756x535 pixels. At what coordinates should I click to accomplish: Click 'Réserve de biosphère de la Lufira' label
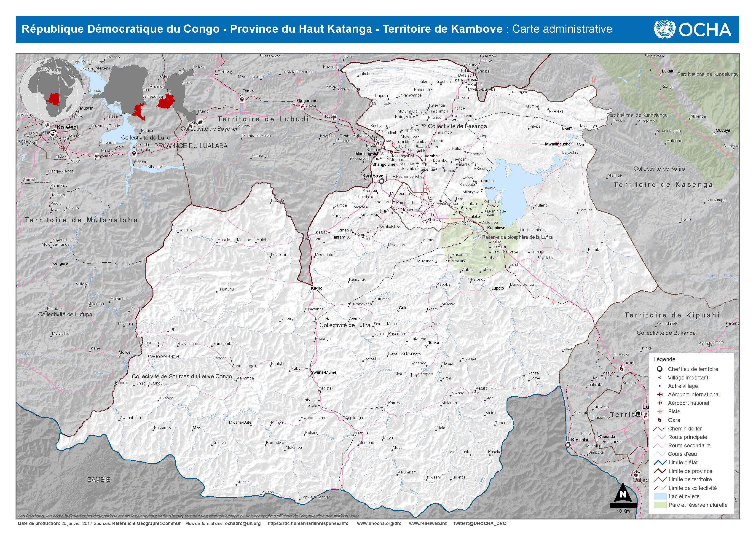[x=517, y=237]
